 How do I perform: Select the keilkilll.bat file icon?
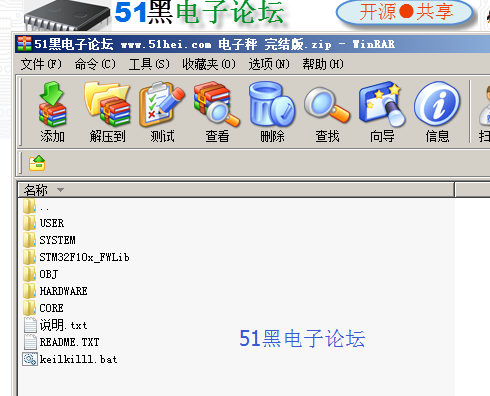[x=30, y=359]
